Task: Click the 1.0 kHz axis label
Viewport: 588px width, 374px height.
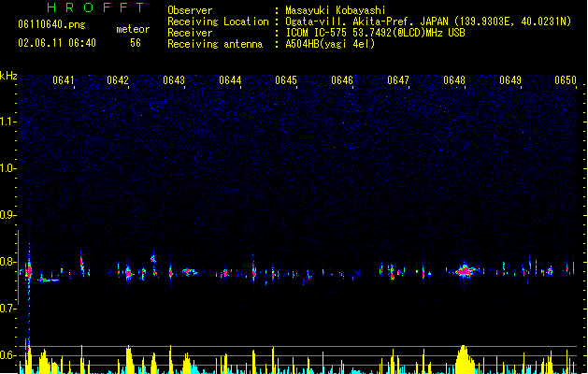Action: [x=7, y=168]
